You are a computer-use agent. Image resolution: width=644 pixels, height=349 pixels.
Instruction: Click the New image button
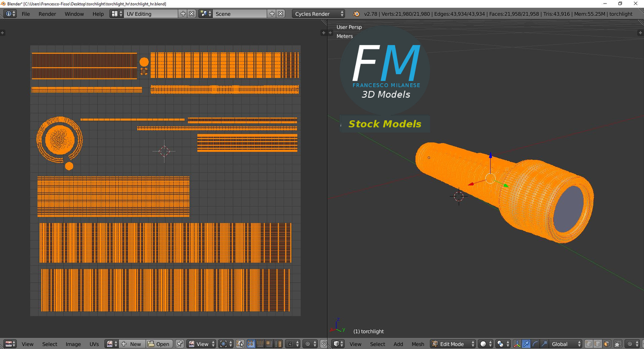(x=132, y=344)
